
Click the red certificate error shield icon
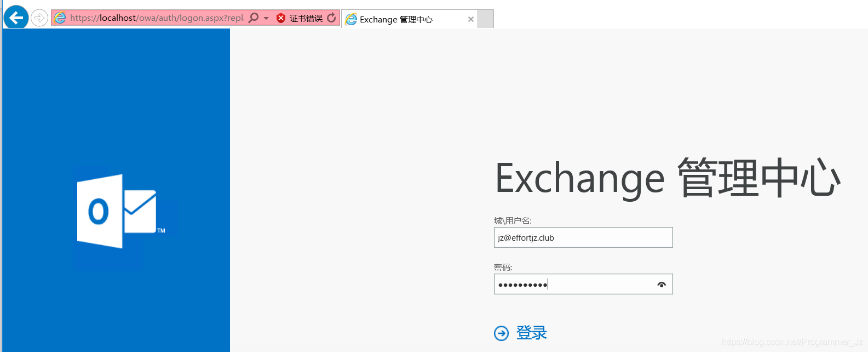281,18
